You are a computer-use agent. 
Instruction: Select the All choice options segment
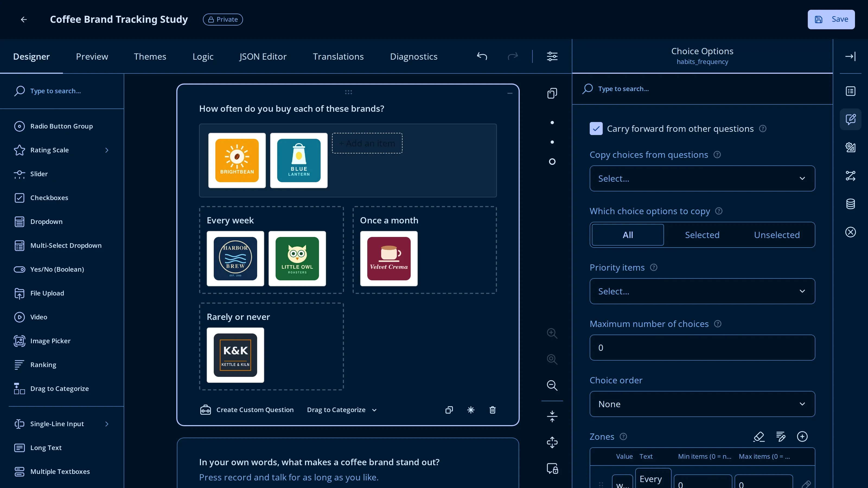[x=627, y=235]
